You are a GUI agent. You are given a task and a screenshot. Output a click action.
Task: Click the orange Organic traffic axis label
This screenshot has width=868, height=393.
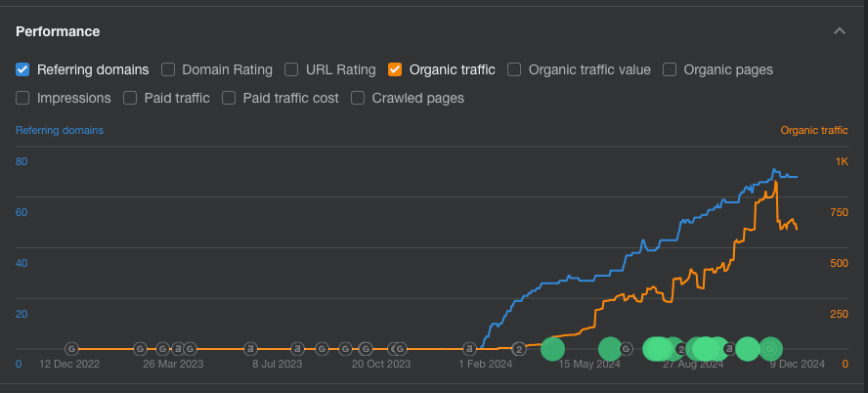pos(813,130)
